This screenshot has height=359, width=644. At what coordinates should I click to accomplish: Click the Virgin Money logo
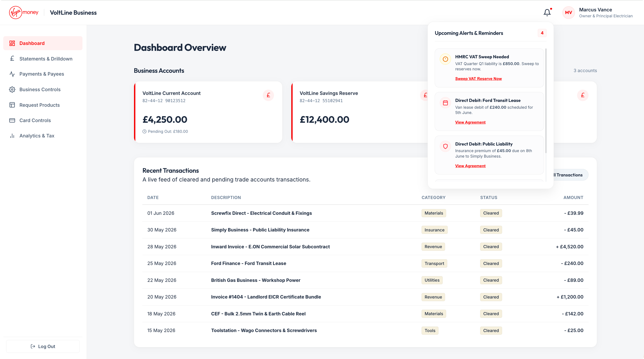(x=24, y=12)
